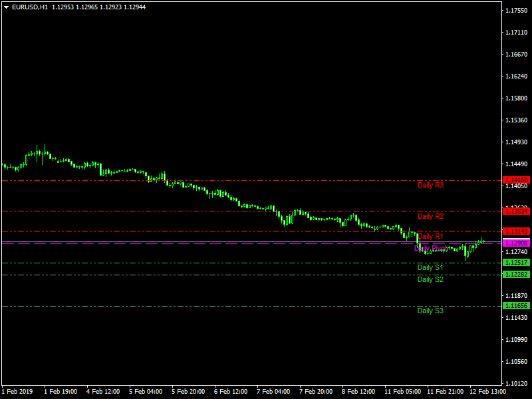This screenshot has height=399, width=532.
Task: Click the 12 Feb 13:00 time axis label
Action: click(487, 391)
